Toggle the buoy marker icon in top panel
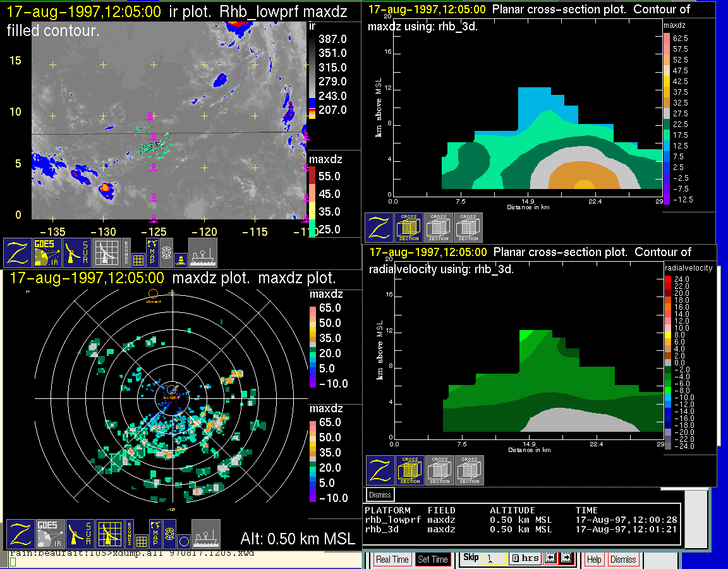This screenshot has width=728, height=569. pos(181,259)
